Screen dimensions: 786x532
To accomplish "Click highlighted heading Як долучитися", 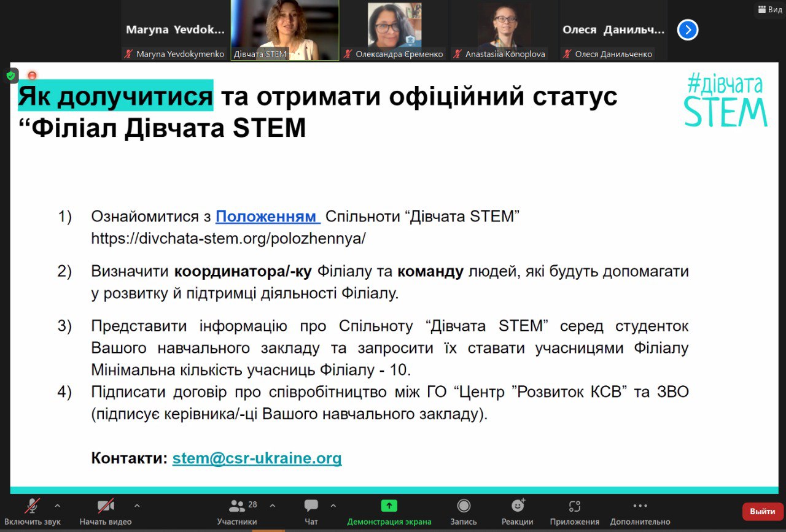I will [x=115, y=97].
